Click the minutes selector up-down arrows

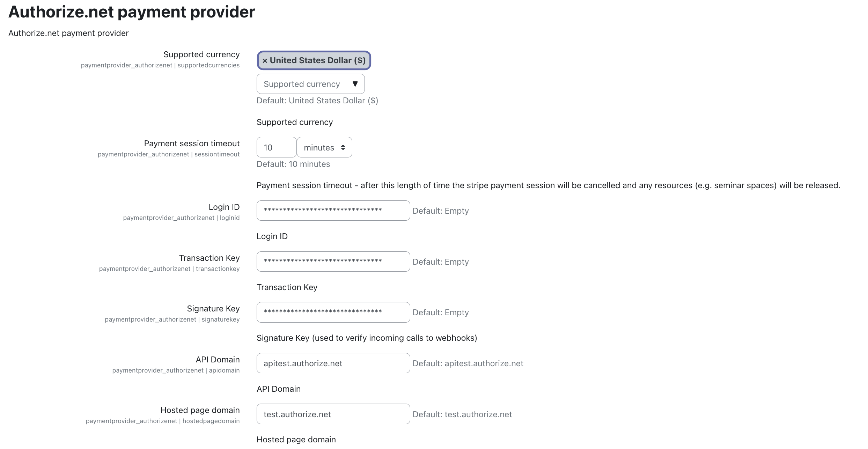(x=343, y=147)
